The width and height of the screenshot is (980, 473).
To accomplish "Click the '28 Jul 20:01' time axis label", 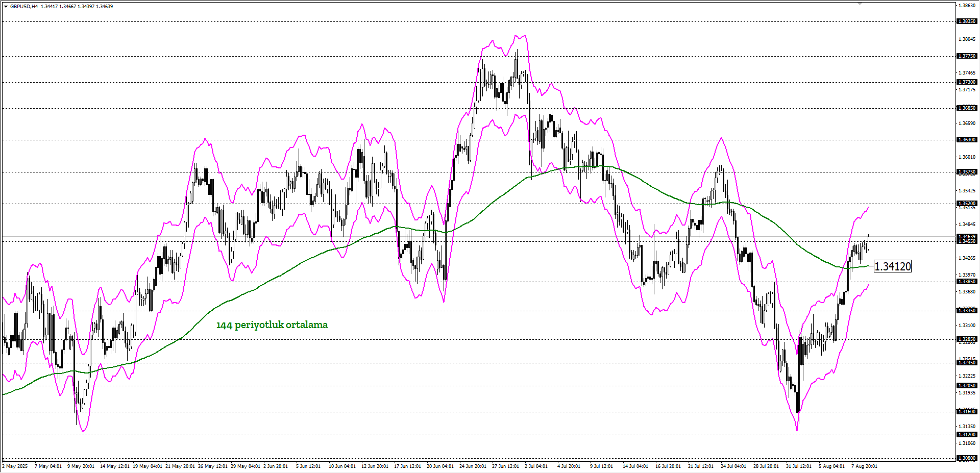I will point(766,466).
